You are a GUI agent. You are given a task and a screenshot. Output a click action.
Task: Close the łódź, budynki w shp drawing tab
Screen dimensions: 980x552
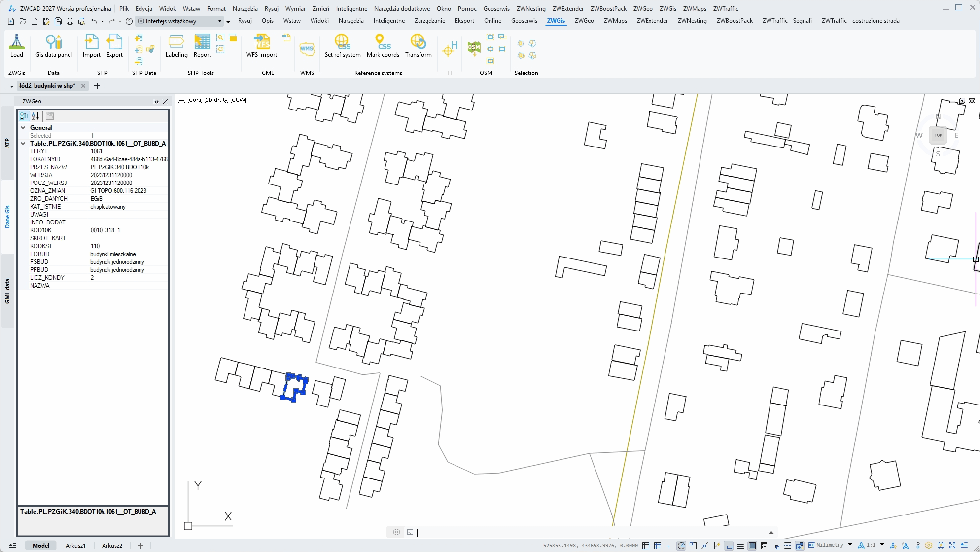click(83, 86)
